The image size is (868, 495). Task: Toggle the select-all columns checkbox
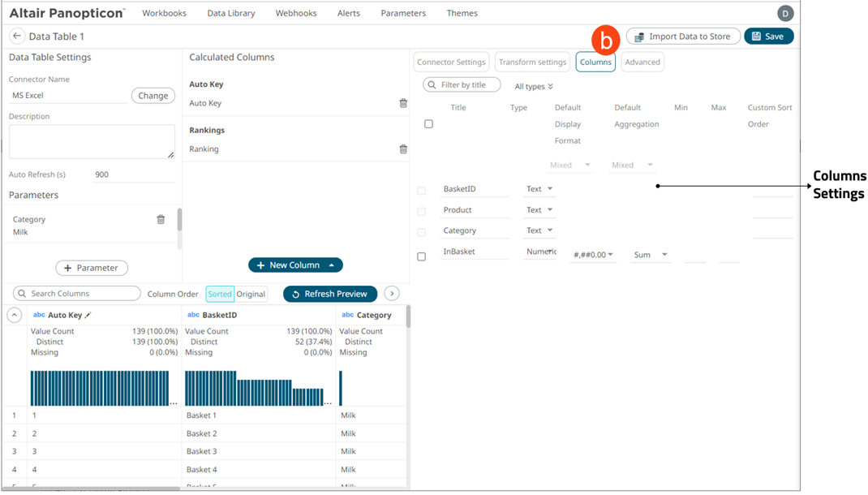click(x=428, y=124)
